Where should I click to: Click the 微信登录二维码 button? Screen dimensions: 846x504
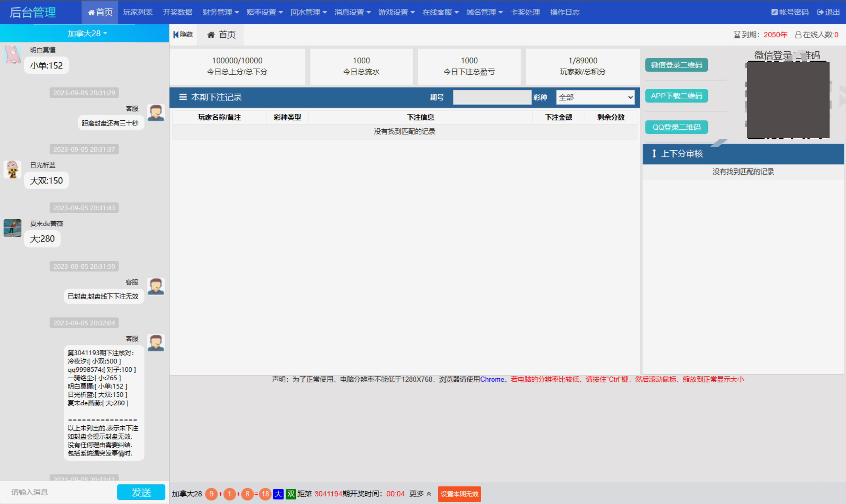tap(676, 65)
